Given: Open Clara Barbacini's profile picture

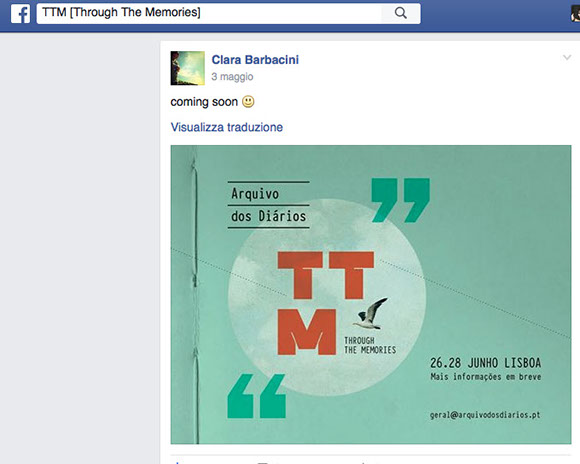Looking at the screenshot, I should coord(188,68).
